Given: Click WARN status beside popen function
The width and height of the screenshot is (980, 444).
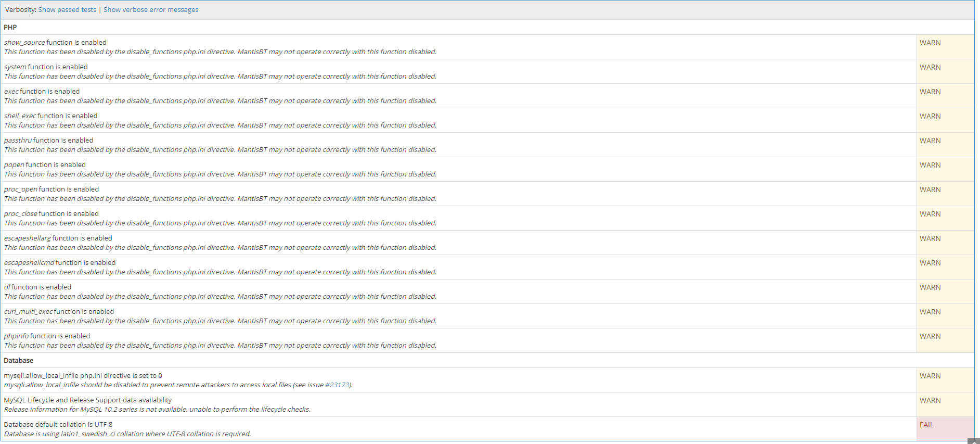Looking at the screenshot, I should pyautogui.click(x=930, y=165).
